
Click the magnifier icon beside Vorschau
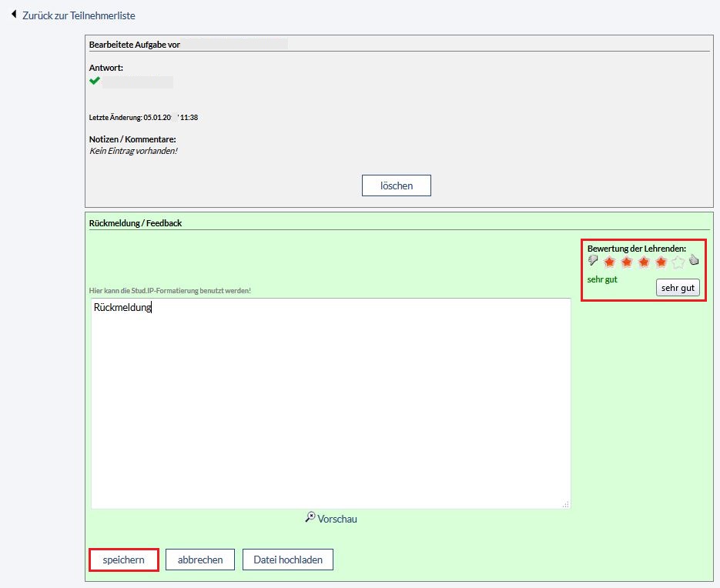coord(310,518)
